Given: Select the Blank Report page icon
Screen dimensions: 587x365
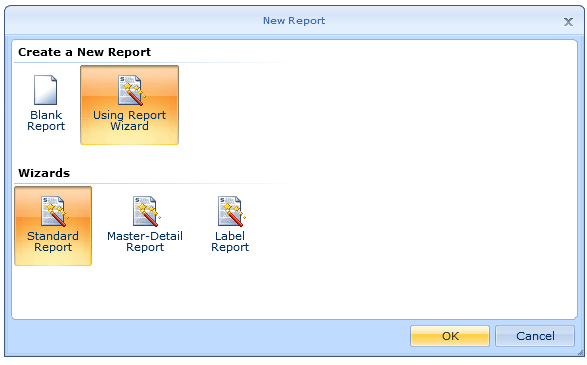Looking at the screenshot, I should pyautogui.click(x=46, y=90).
